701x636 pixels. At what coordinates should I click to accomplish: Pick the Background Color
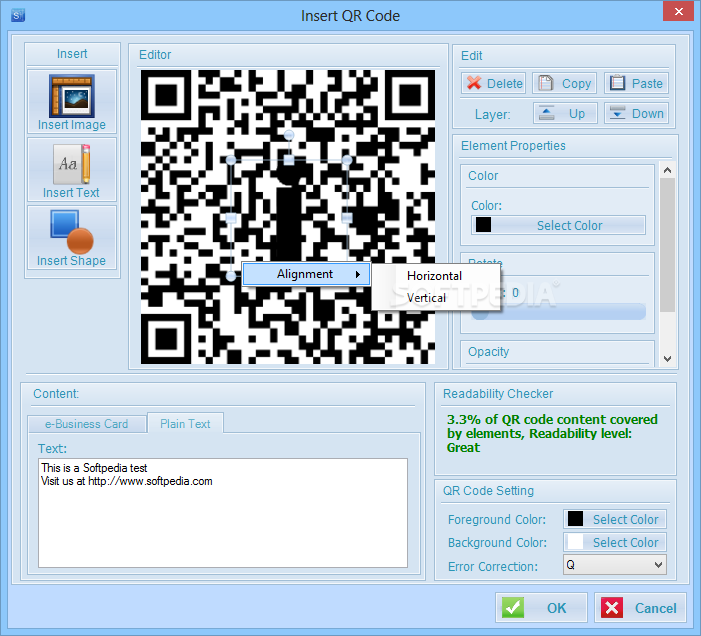pyautogui.click(x=615, y=542)
